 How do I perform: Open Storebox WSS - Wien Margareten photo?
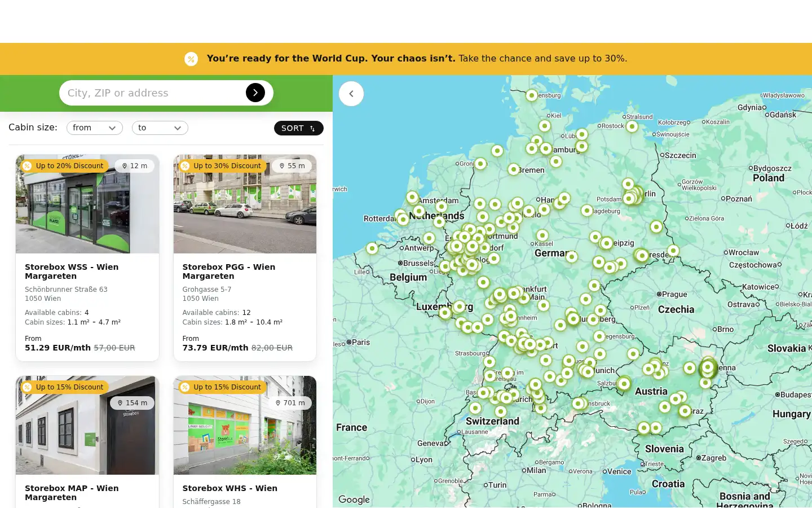coord(87,204)
